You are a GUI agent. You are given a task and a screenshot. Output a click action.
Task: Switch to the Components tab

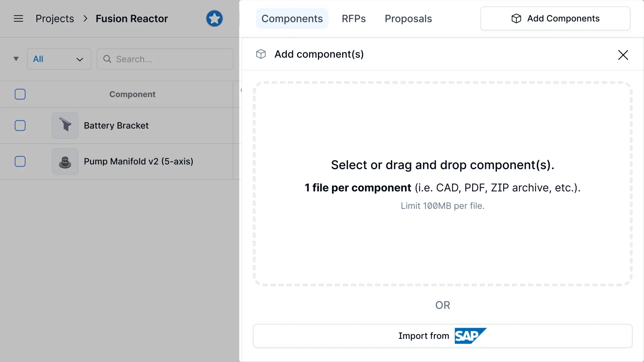(x=292, y=18)
